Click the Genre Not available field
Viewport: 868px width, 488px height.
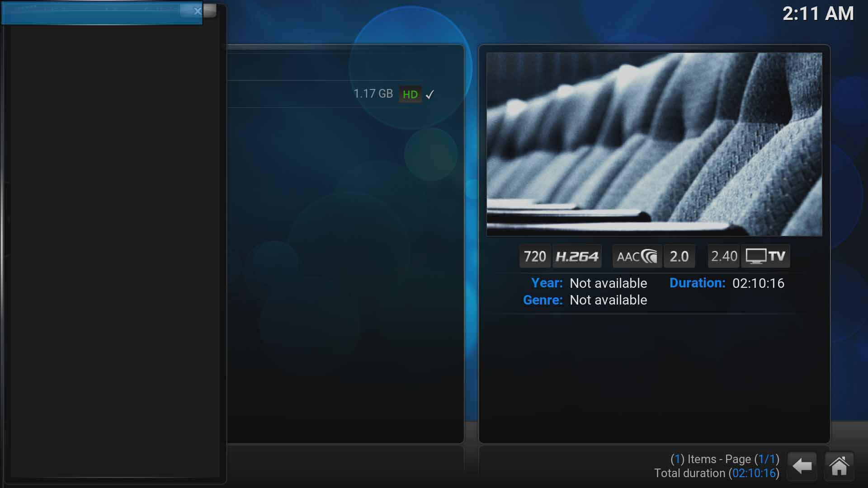(x=608, y=300)
